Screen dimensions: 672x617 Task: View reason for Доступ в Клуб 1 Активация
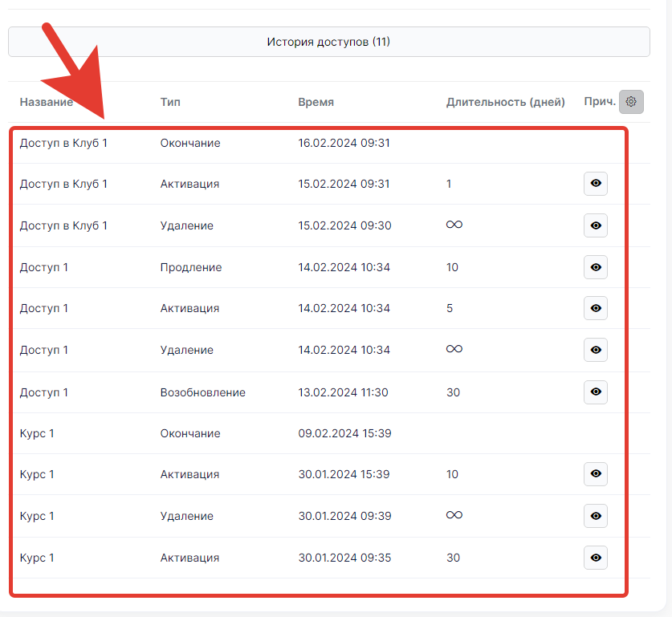pyautogui.click(x=595, y=184)
